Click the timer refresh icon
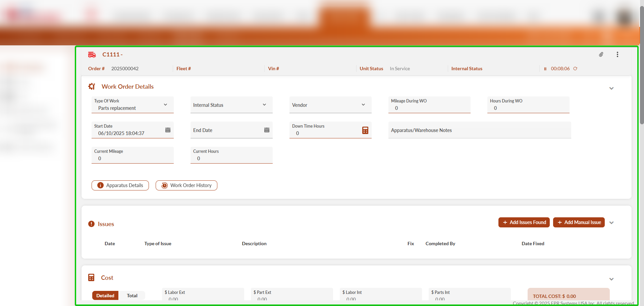 575,69
